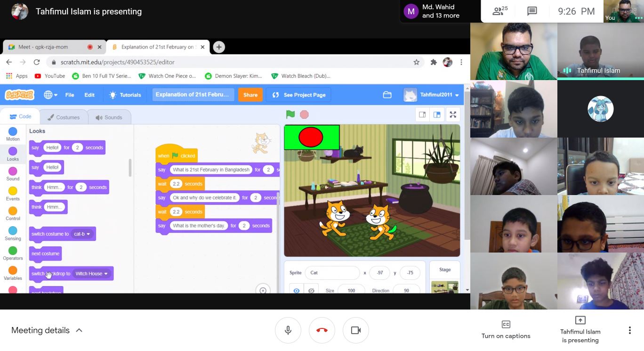644x351 pixels.
Task: Open the File menu in Scratch
Action: (x=70, y=95)
